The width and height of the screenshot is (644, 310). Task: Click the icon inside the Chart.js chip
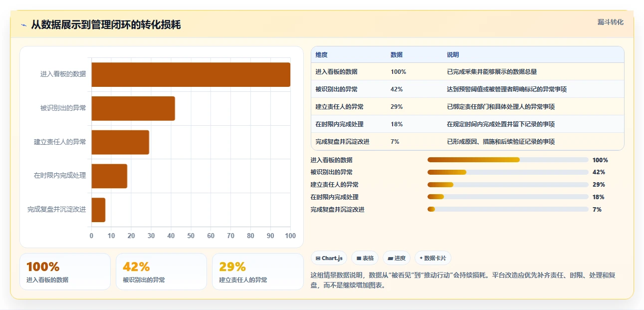point(318,258)
